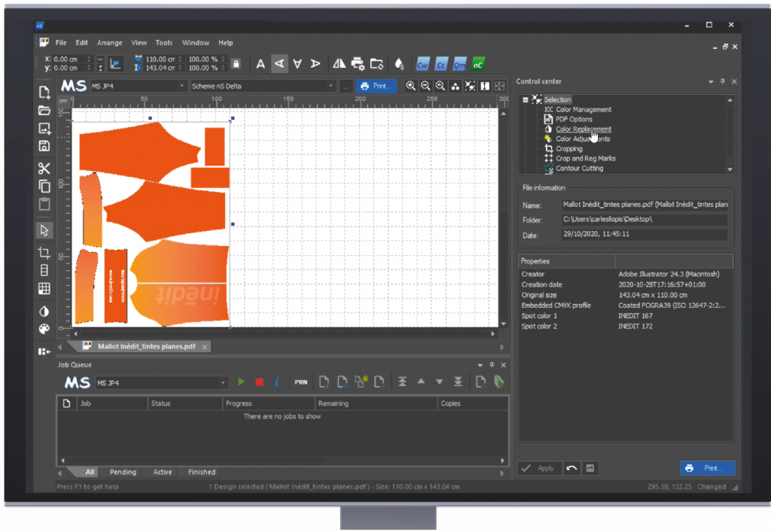The width and height of the screenshot is (771, 532).
Task: Move job to bottom of queue
Action: point(458,382)
